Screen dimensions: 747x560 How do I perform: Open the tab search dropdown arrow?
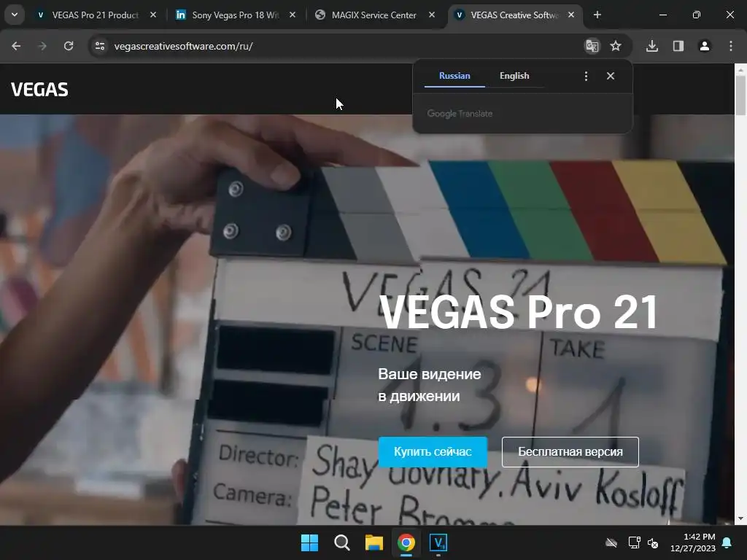(x=15, y=15)
